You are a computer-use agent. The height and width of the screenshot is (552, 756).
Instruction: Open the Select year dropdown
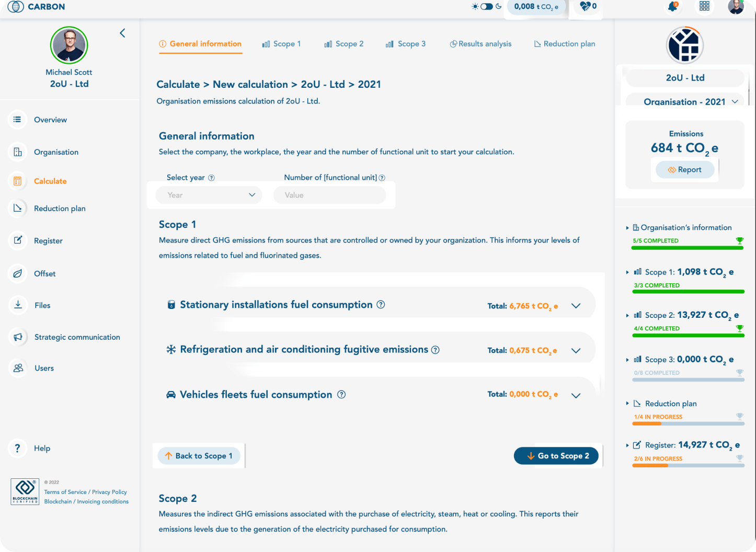(209, 195)
